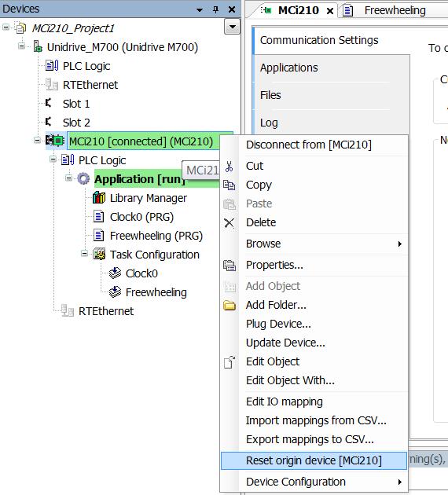Click the Copy icon in context menu

point(230,185)
